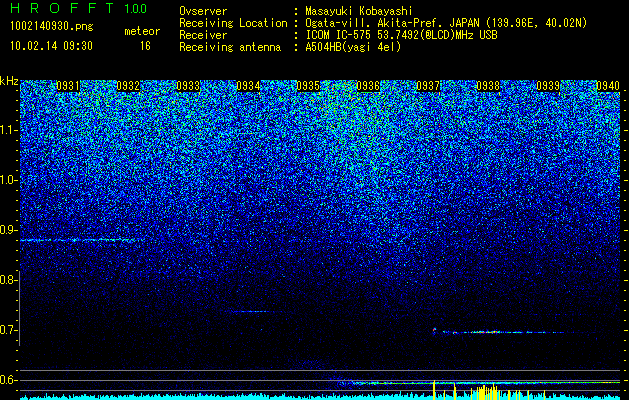This screenshot has height=400, width=629.
Task: Click the 0940 time marker
Action: [x=608, y=86]
